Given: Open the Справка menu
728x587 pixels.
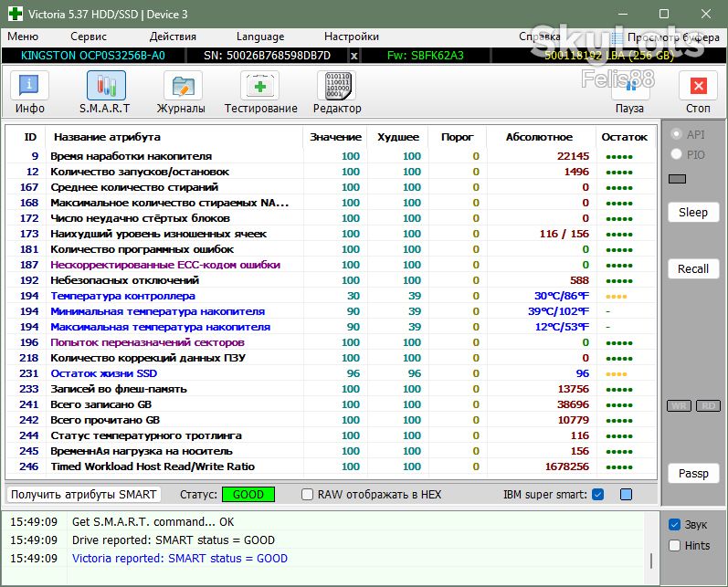Looking at the screenshot, I should [540, 37].
